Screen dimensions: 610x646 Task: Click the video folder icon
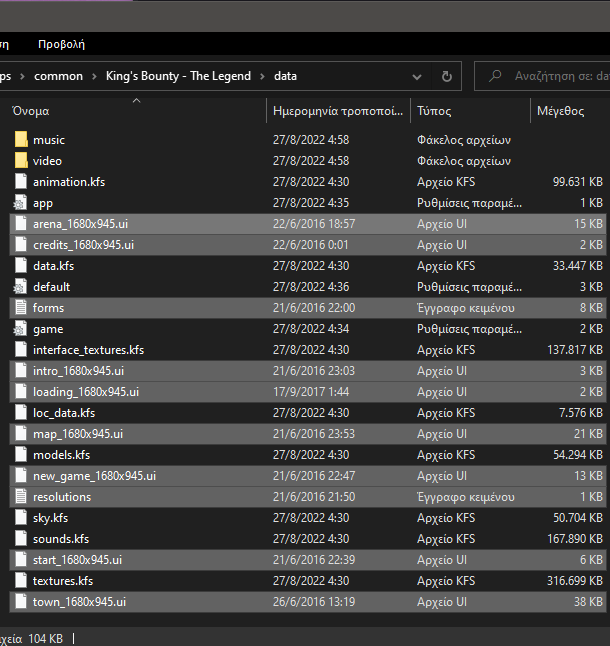21,161
